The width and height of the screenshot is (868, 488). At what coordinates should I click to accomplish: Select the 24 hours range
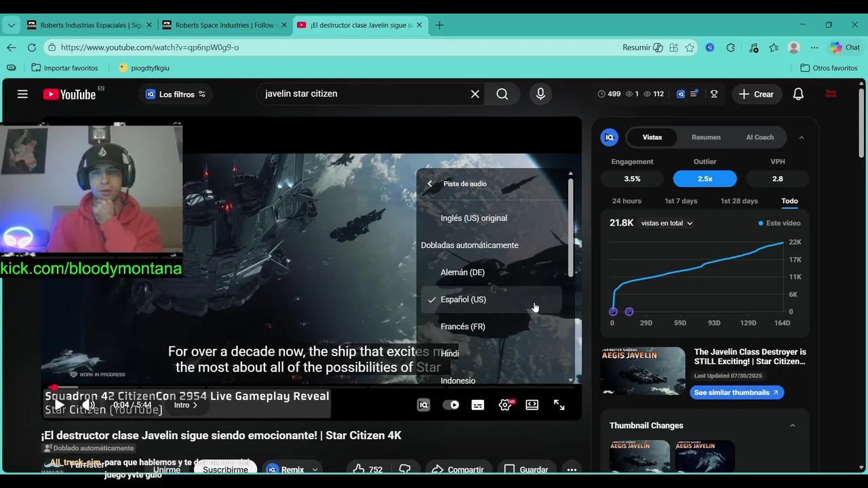point(627,201)
